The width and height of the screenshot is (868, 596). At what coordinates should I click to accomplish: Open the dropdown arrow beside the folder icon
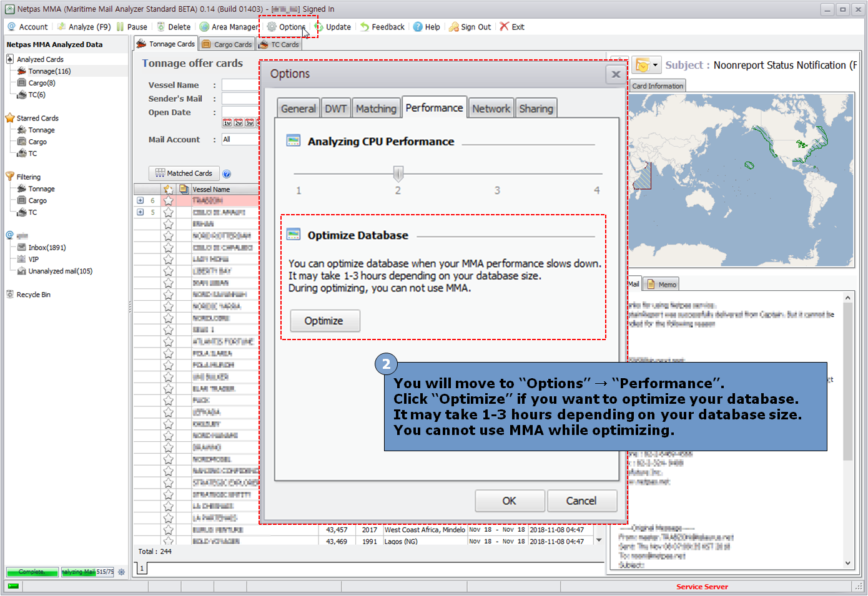coord(655,65)
